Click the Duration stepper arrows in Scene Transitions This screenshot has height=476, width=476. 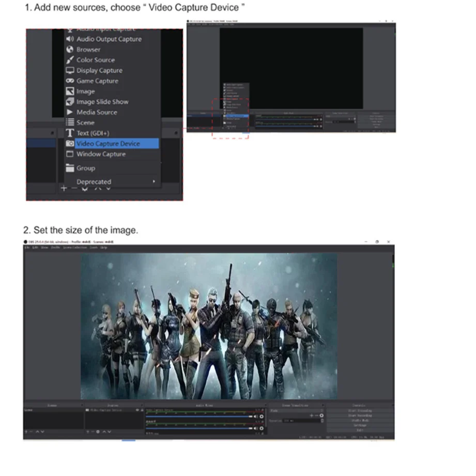click(x=322, y=421)
